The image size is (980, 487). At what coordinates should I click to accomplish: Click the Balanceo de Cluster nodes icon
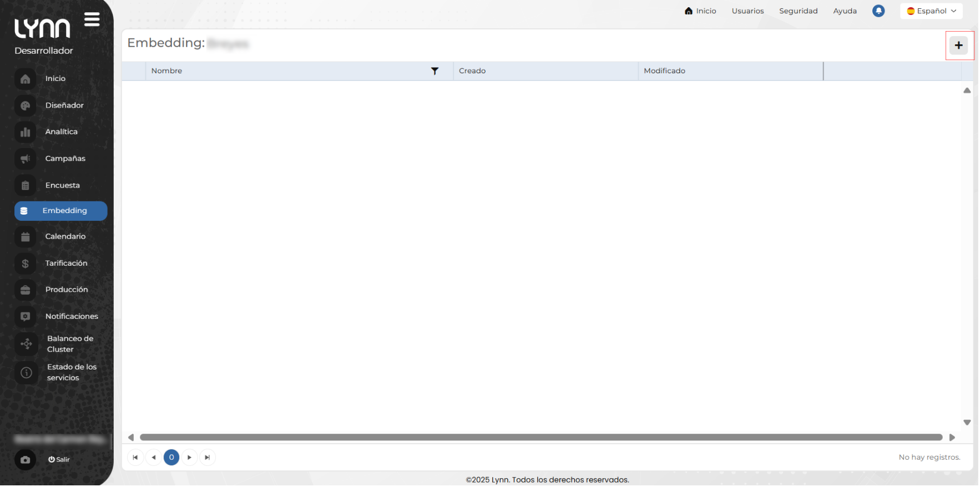[x=26, y=344]
